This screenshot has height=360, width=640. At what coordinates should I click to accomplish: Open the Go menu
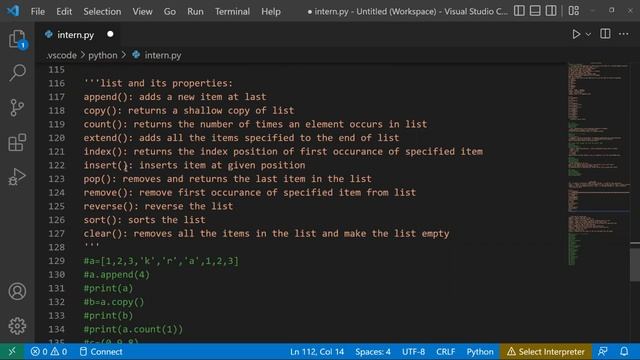pos(170,11)
